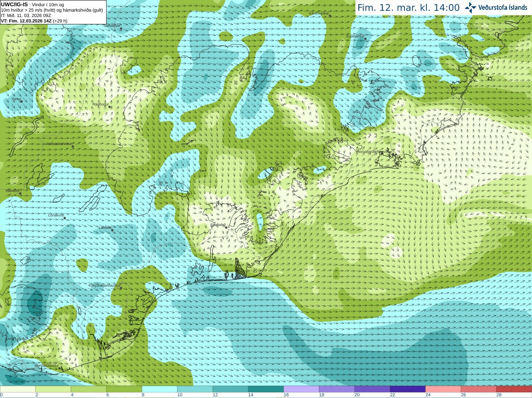The image size is (532, 398).
Task: Select the Hornafjarðarflugvöllur place label
Action: 374,152
